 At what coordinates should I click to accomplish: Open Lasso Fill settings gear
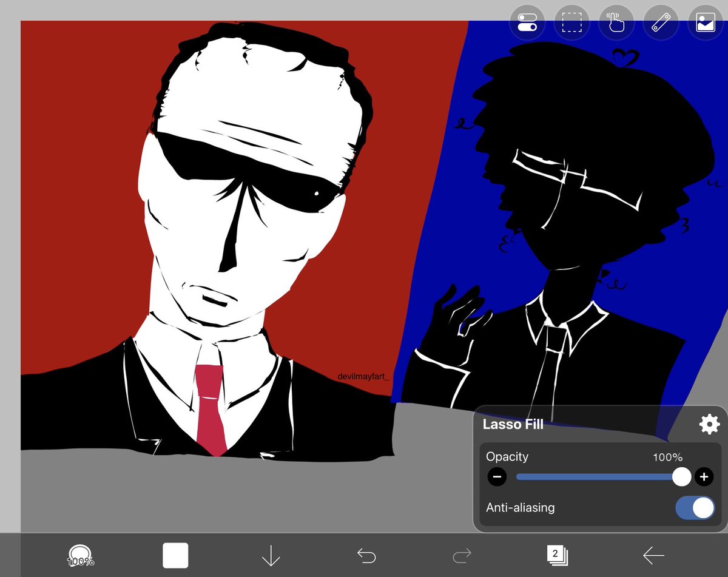coord(709,424)
